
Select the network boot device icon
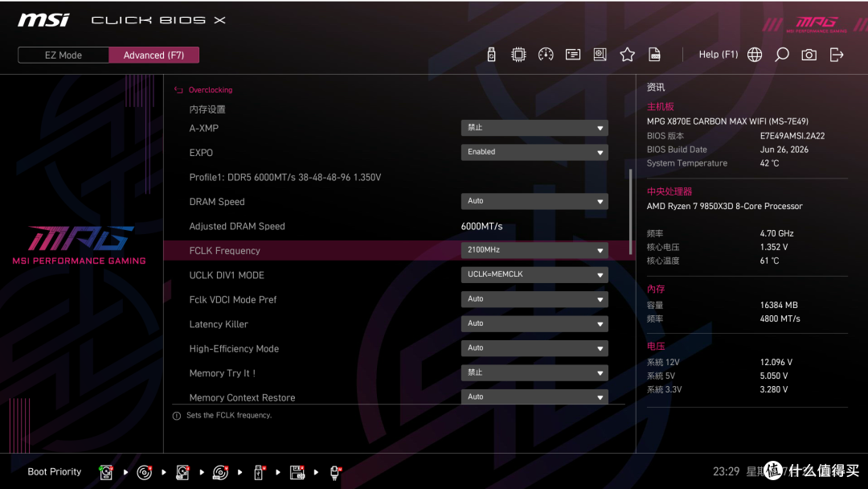tap(335, 472)
